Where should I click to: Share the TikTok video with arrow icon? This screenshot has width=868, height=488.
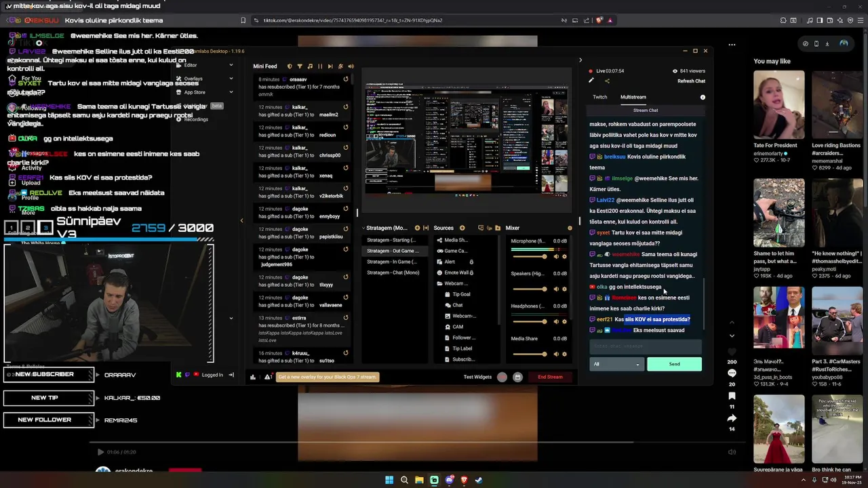click(732, 418)
